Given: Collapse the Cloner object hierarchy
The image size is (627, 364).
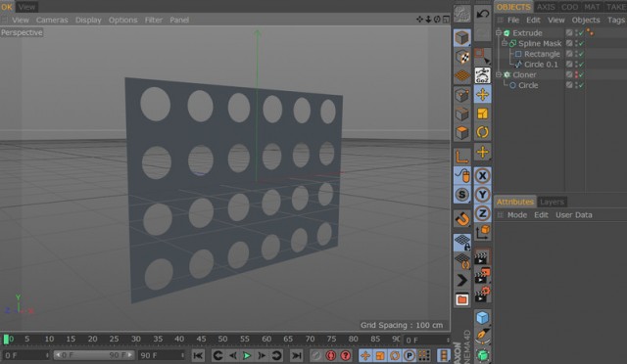Looking at the screenshot, I should tap(499, 74).
